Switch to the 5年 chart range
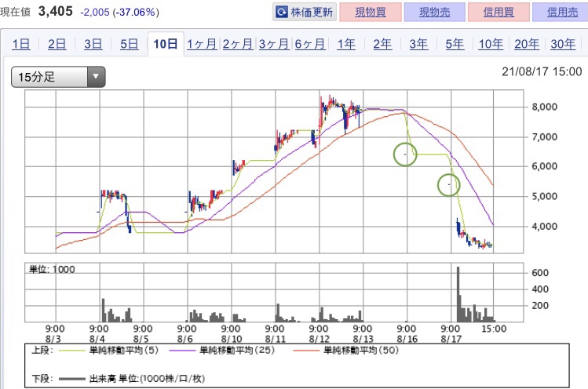This screenshot has height=389, width=588. click(455, 44)
